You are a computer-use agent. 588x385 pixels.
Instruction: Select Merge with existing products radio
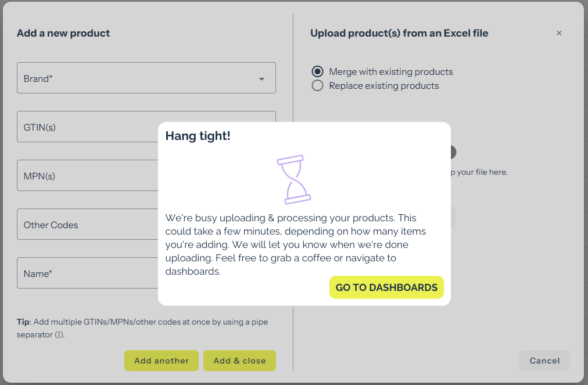pyautogui.click(x=317, y=71)
